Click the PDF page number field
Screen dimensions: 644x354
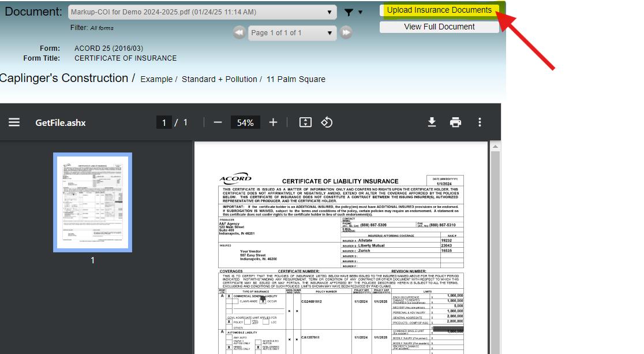pyautogui.click(x=164, y=122)
